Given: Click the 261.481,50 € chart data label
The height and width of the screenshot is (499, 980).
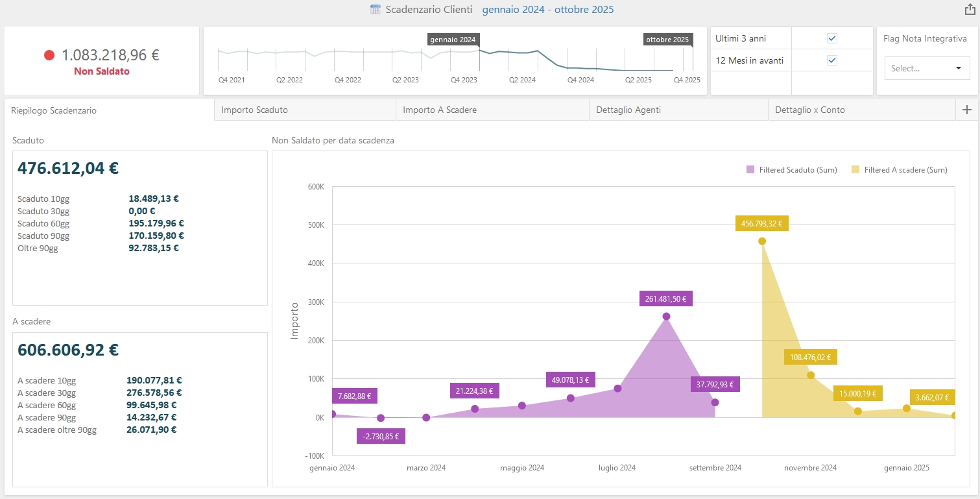Looking at the screenshot, I should click(666, 299).
